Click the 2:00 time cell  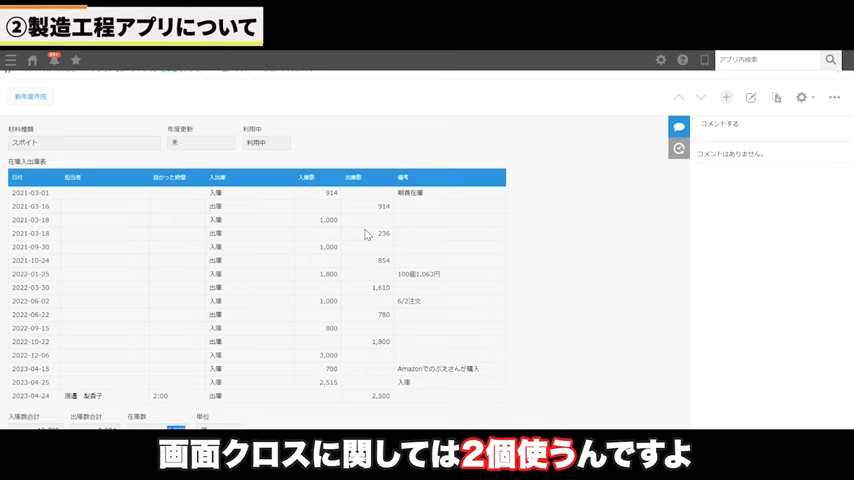(160, 396)
